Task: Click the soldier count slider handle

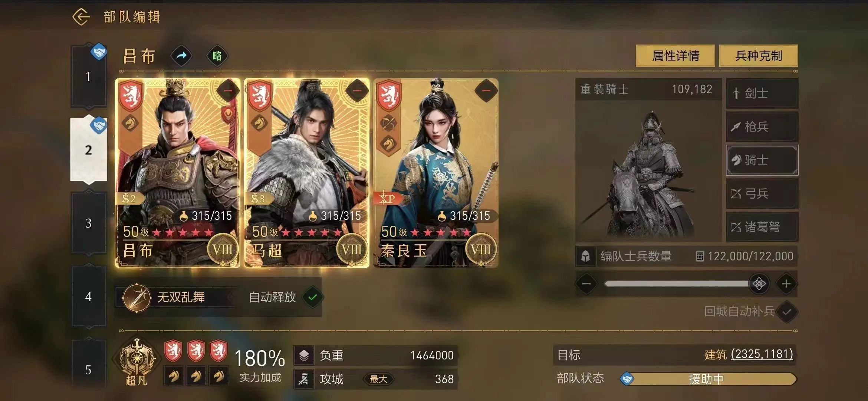Action: [x=759, y=284]
